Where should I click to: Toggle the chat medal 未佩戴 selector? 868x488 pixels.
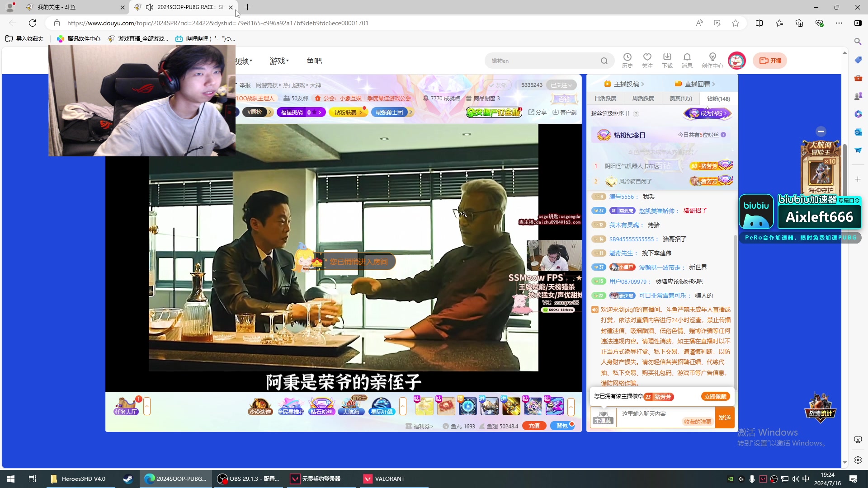pos(603,417)
